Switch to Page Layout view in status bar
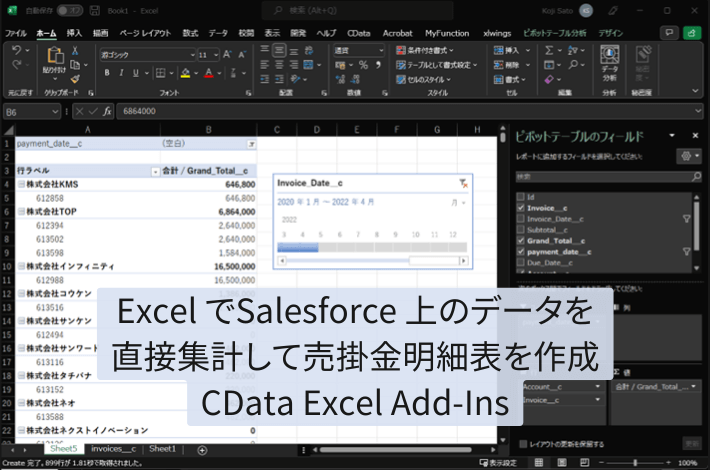 tap(562, 463)
